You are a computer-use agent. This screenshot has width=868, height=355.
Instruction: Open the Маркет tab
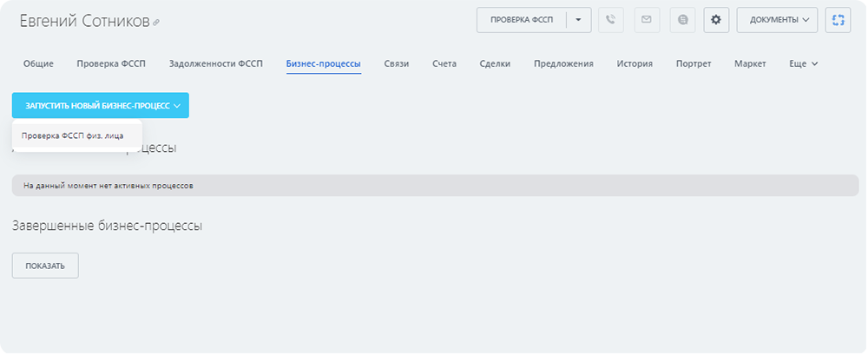click(749, 63)
